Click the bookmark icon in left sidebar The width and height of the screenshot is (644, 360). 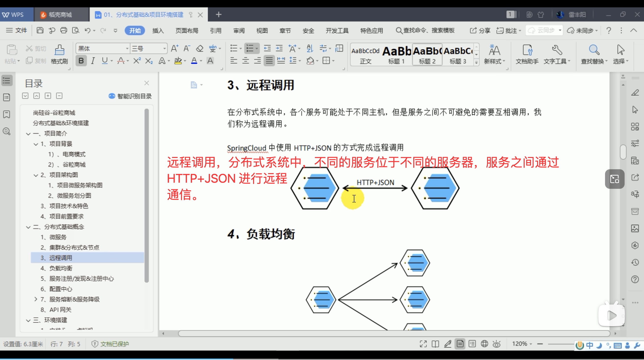click(x=7, y=115)
